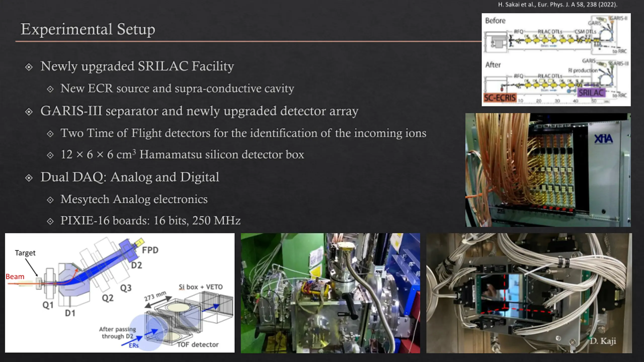Viewport: 644px width, 362px height.
Task: Click the bullet beside Mesytech Analog electronics
Action: [50, 200]
